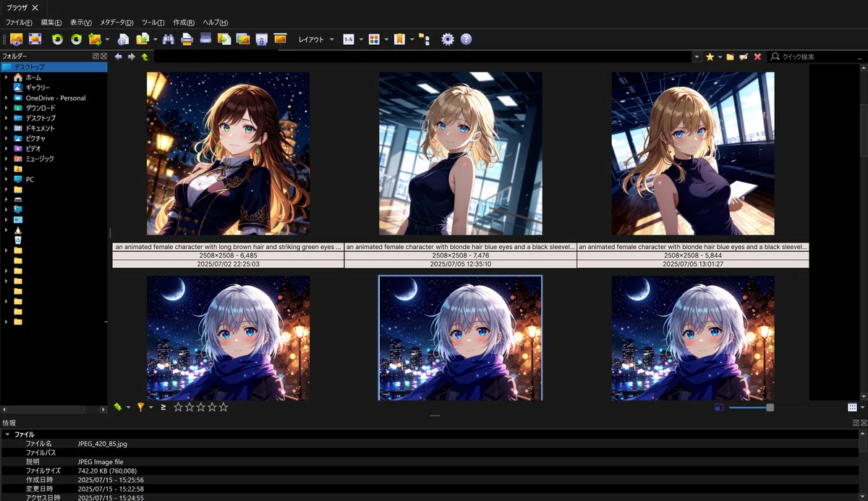Click the Open With folder icon

[142, 39]
